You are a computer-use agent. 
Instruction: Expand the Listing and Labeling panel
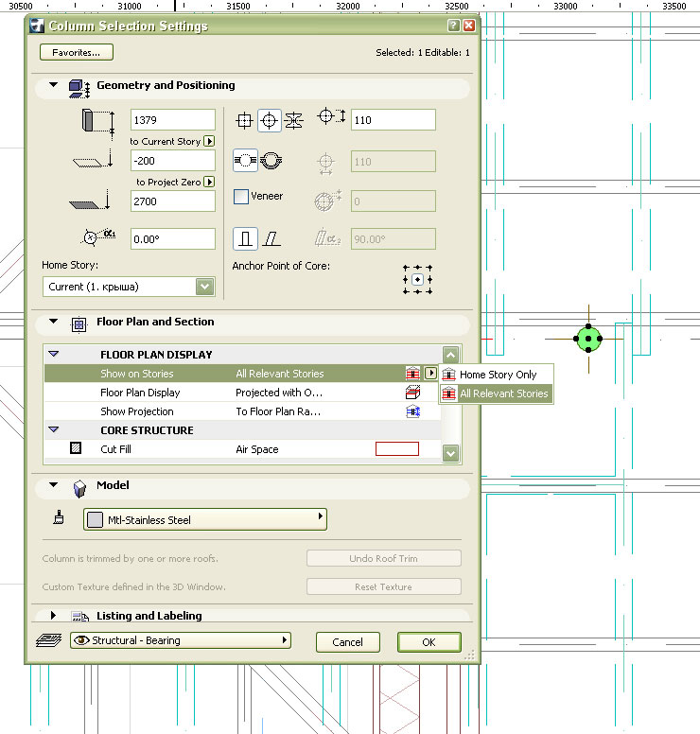tap(53, 615)
